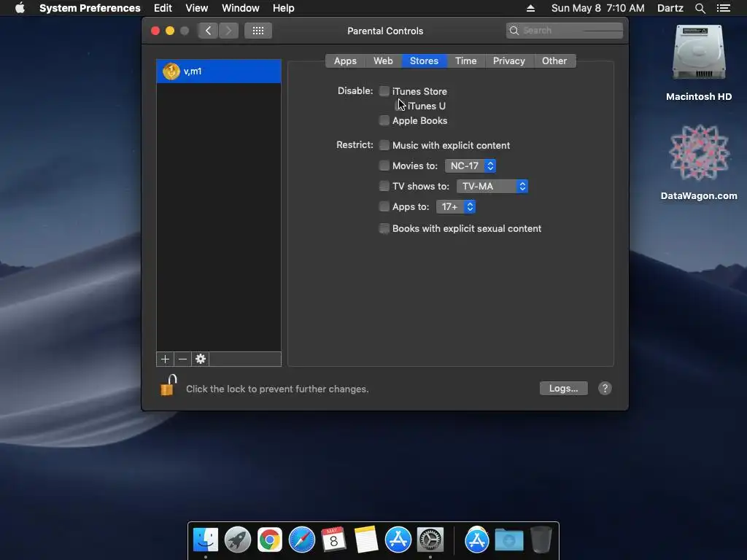Open Google Chrome from the Dock
Viewport: 747px width, 560px height.
point(270,540)
